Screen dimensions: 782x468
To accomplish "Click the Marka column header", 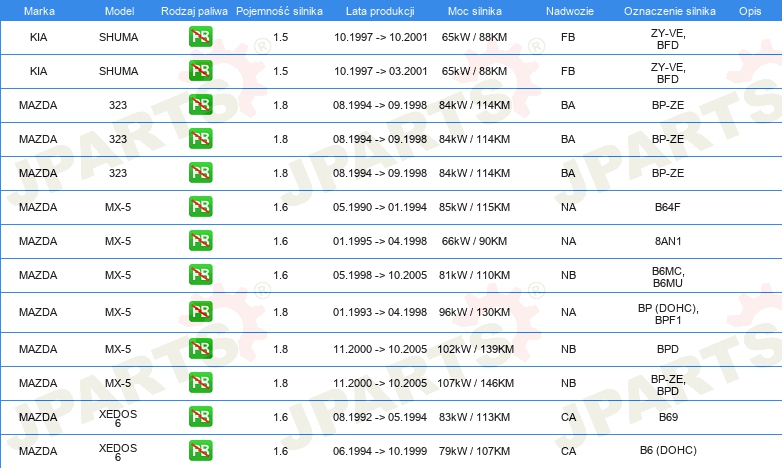I will tap(39, 11).
